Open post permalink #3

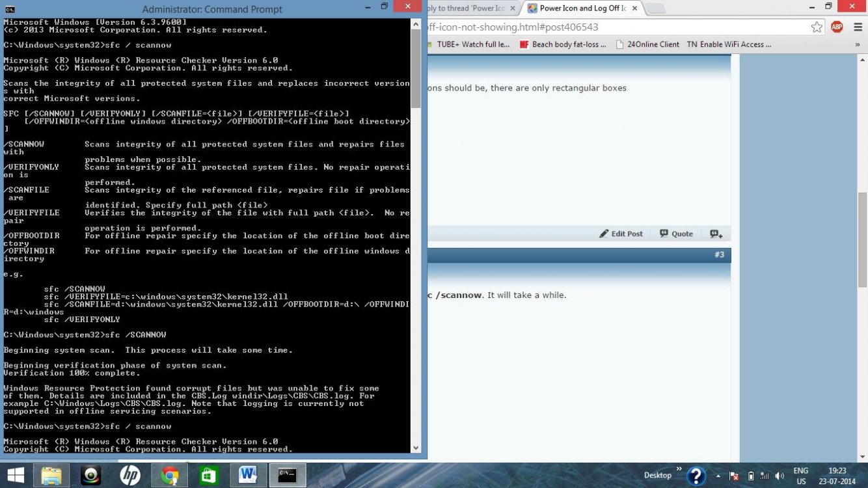coord(719,254)
